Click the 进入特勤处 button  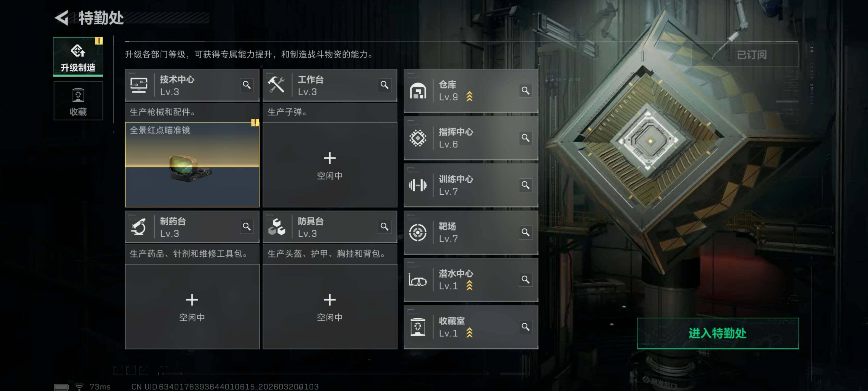[718, 333]
